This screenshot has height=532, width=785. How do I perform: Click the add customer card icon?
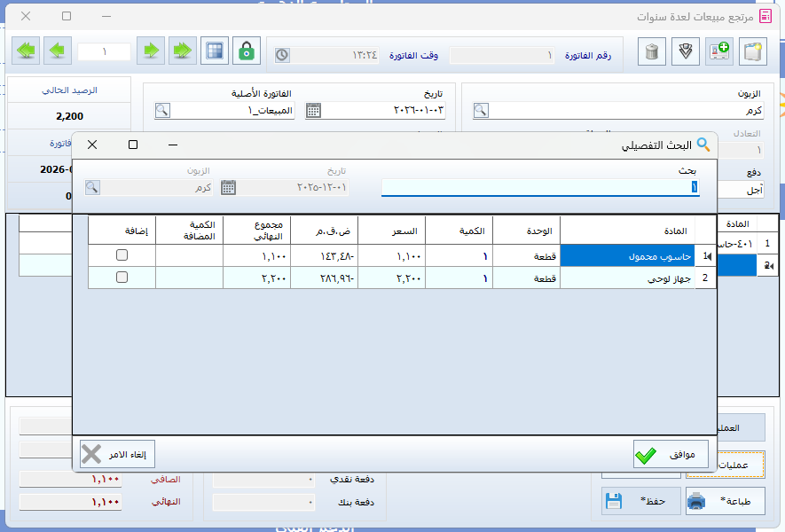click(718, 51)
